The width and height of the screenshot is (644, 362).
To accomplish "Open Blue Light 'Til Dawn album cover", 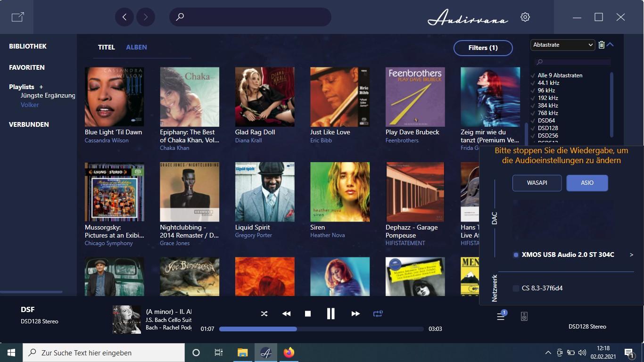I will (115, 97).
